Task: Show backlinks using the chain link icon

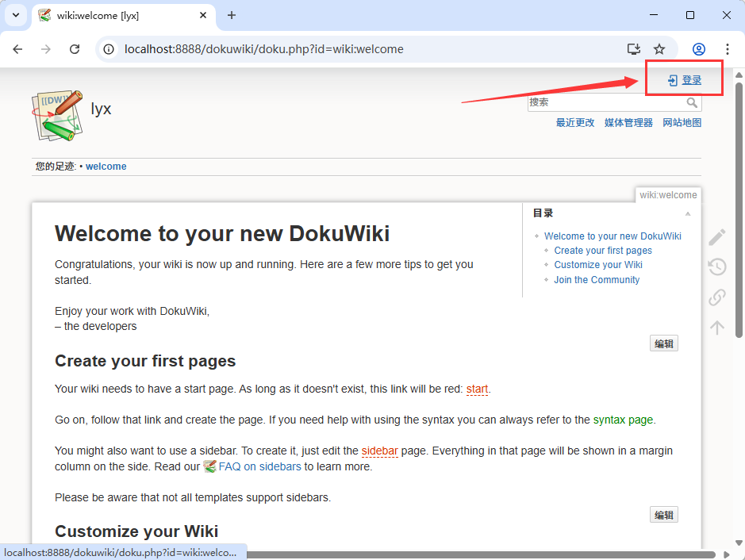Action: point(716,297)
